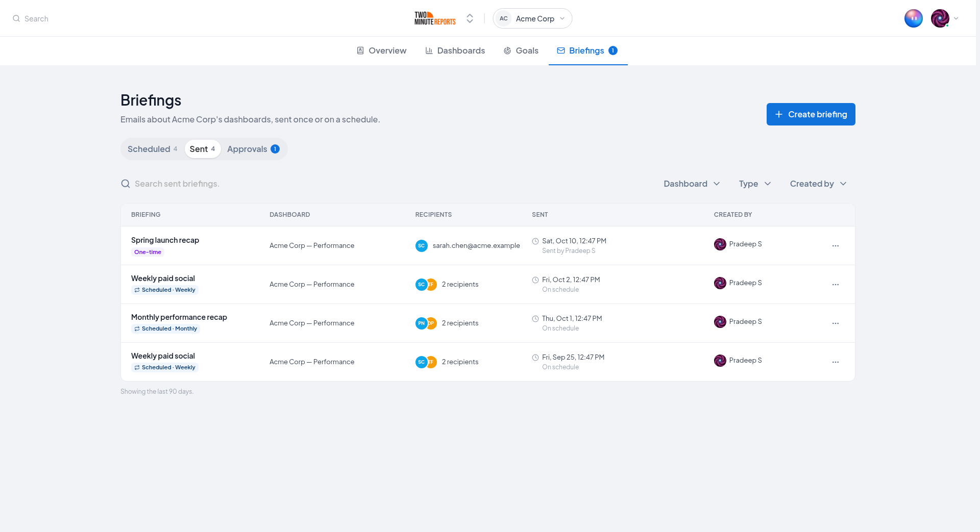Click Acme Corp — Performance in Spring launch row

[x=312, y=246]
